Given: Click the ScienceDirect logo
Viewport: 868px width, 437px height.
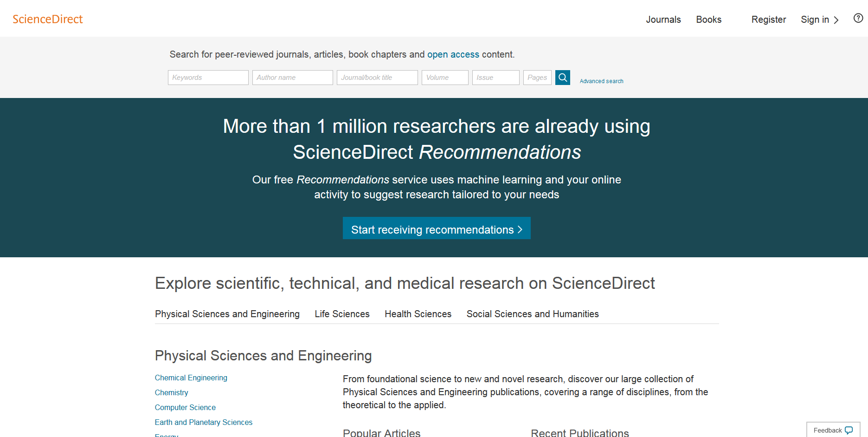Looking at the screenshot, I should pyautogui.click(x=48, y=19).
